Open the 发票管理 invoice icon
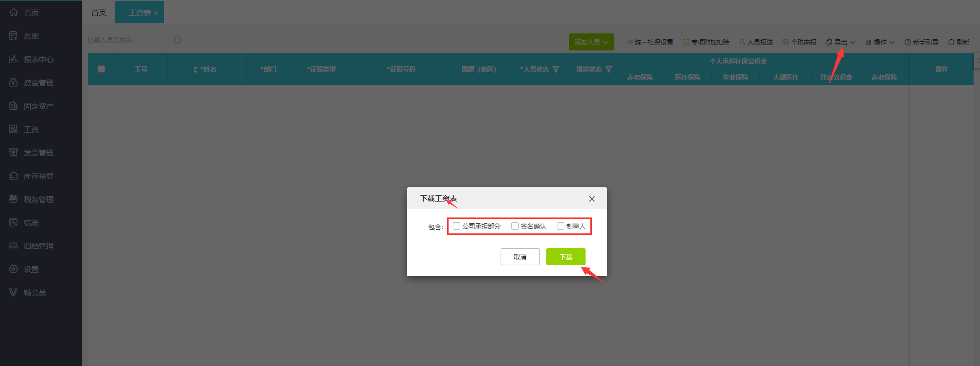Screen dimensions: 980x366 (x=14, y=152)
